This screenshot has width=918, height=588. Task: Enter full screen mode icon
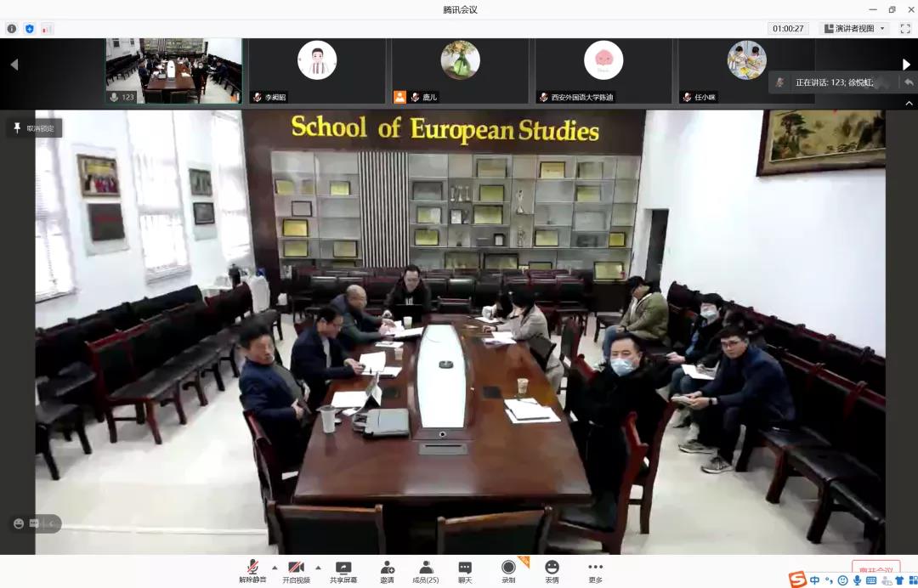click(904, 28)
